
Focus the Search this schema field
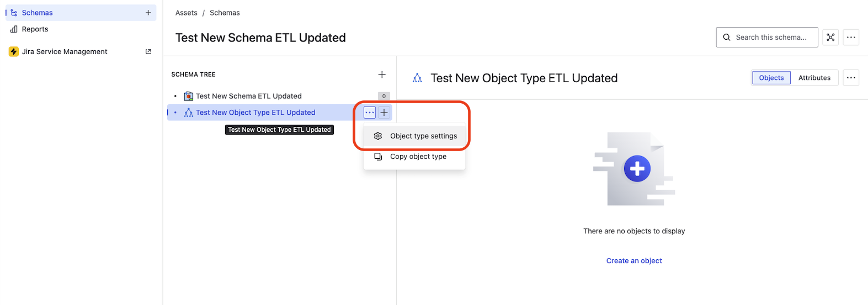[x=771, y=38]
